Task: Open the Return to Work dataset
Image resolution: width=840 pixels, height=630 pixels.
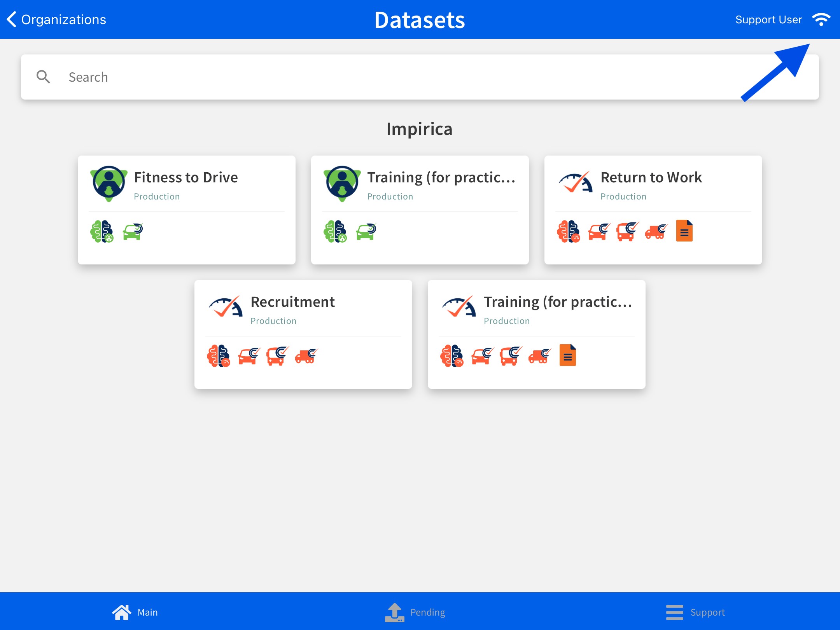Action: click(651, 177)
